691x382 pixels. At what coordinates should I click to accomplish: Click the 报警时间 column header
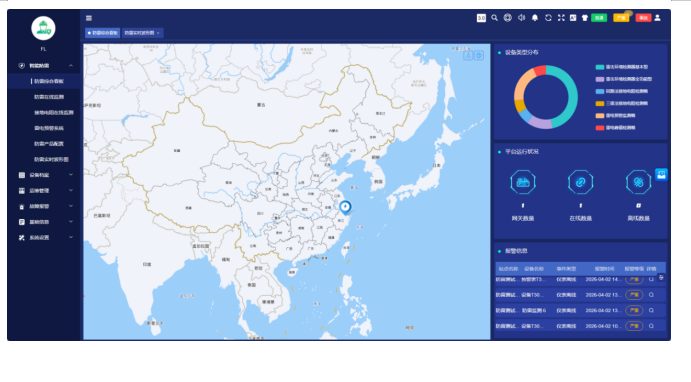(604, 269)
